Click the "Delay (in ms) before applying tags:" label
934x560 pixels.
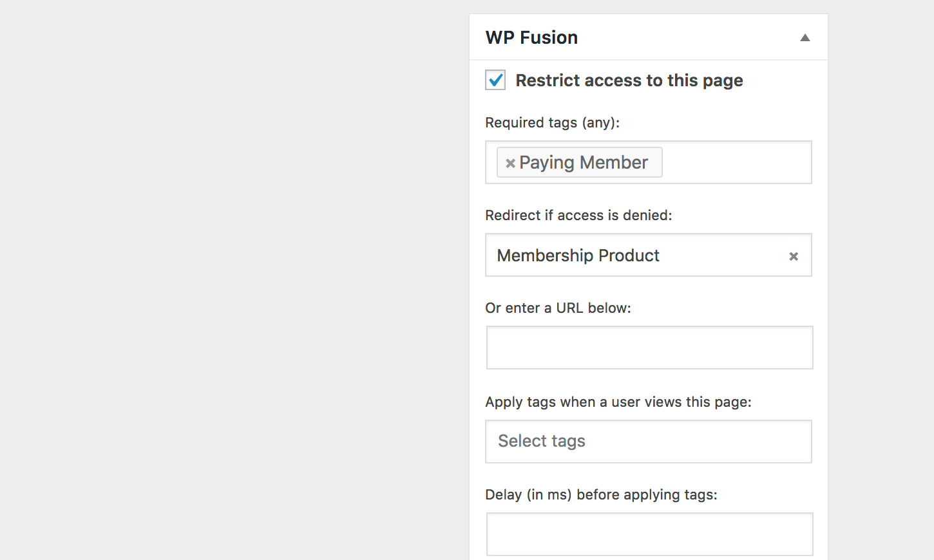601,494
